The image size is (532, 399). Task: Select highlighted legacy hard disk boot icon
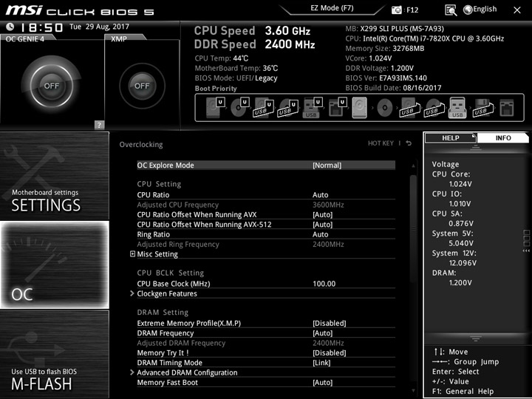click(x=360, y=108)
